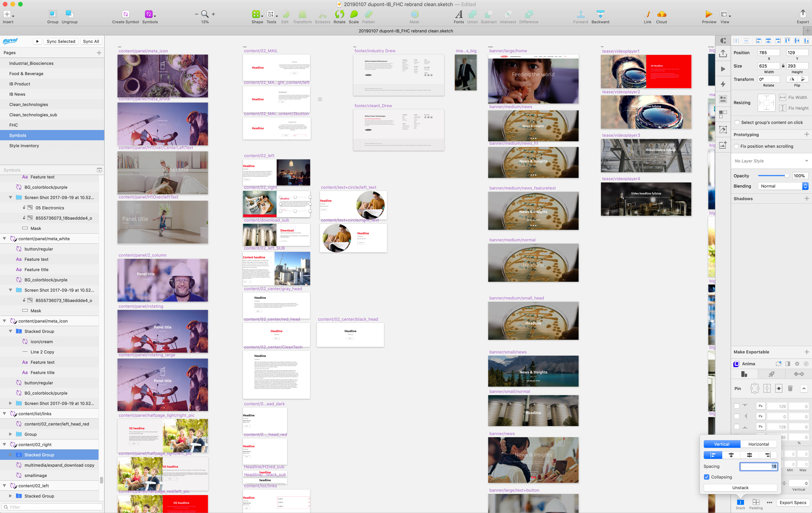Click the Position X field

(x=769, y=52)
